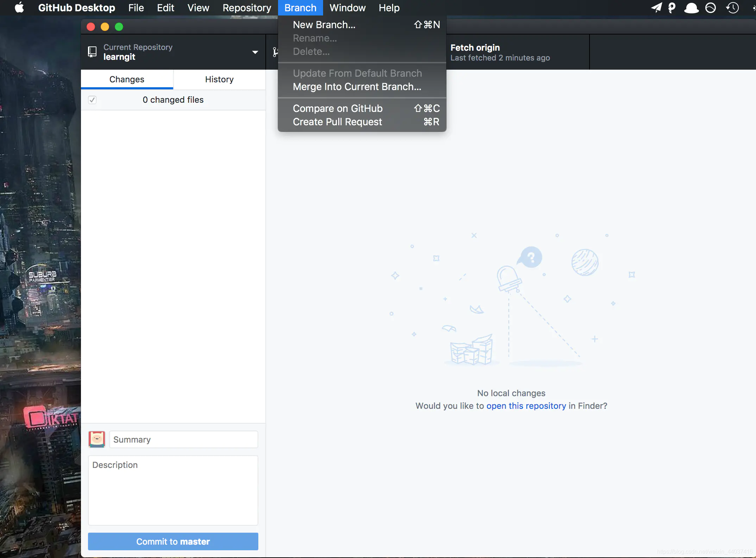The width and height of the screenshot is (756, 558).
Task: Click the repository book icon
Action: (x=92, y=52)
